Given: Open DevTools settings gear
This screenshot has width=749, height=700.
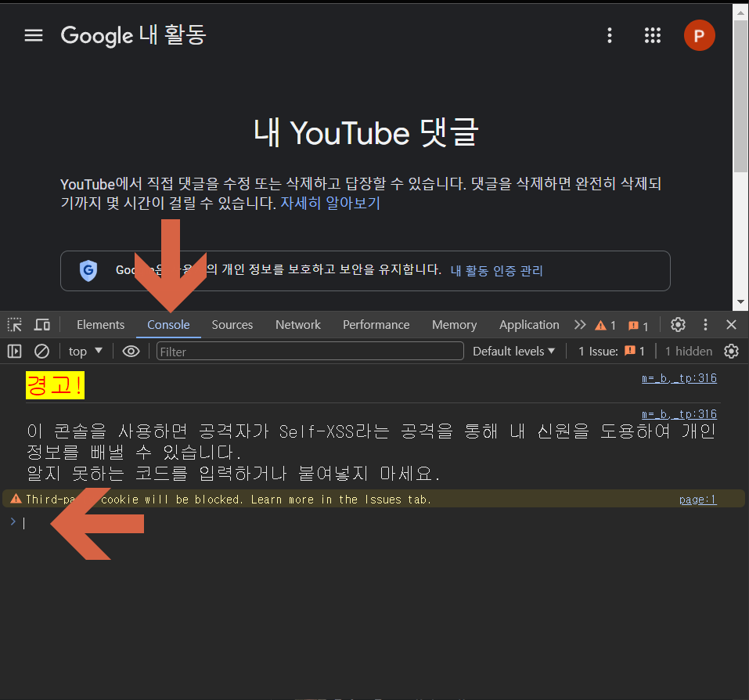Looking at the screenshot, I should coord(678,325).
